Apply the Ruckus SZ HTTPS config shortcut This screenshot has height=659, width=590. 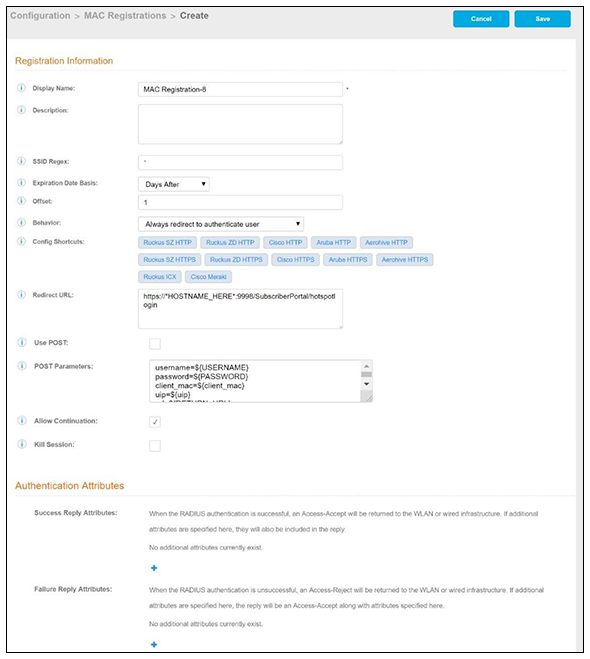point(169,260)
